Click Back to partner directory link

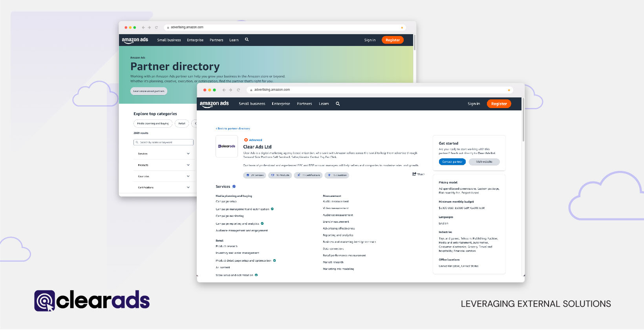tap(233, 128)
